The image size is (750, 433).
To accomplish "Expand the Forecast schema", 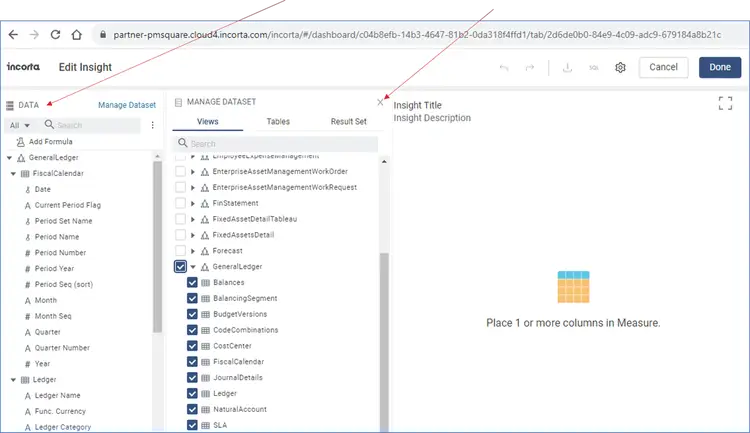I will click(x=193, y=251).
